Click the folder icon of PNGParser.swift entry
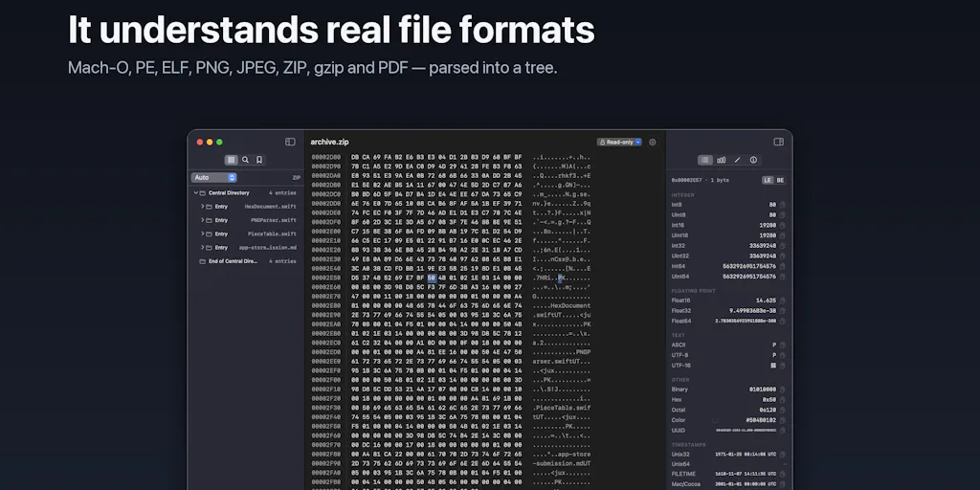The width and height of the screenshot is (980, 490). pos(210,220)
